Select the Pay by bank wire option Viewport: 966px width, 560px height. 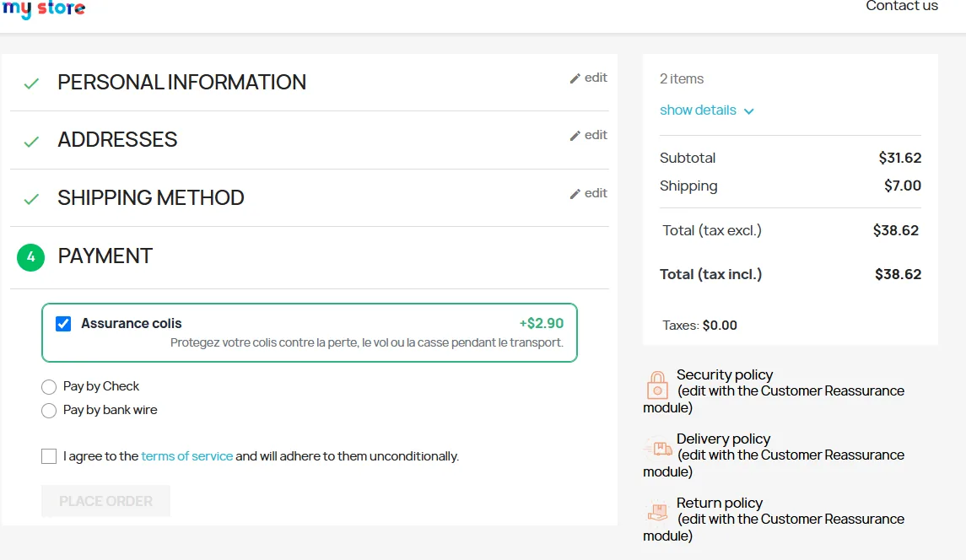(49, 410)
